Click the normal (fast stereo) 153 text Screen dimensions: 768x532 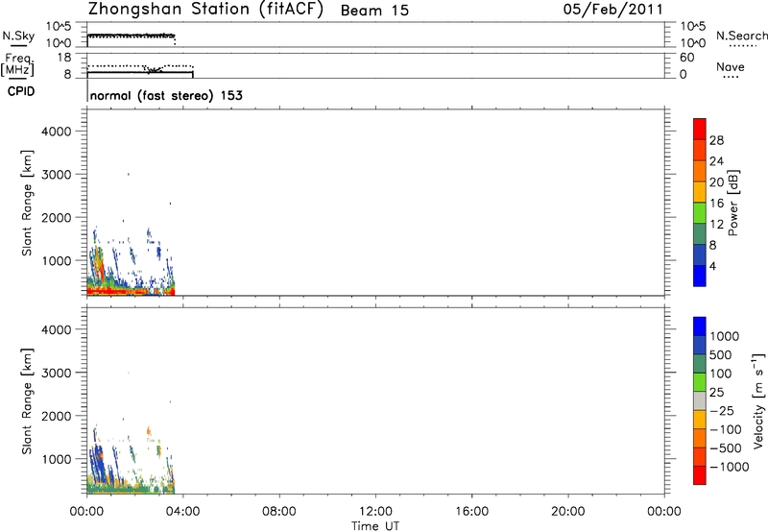point(166,95)
